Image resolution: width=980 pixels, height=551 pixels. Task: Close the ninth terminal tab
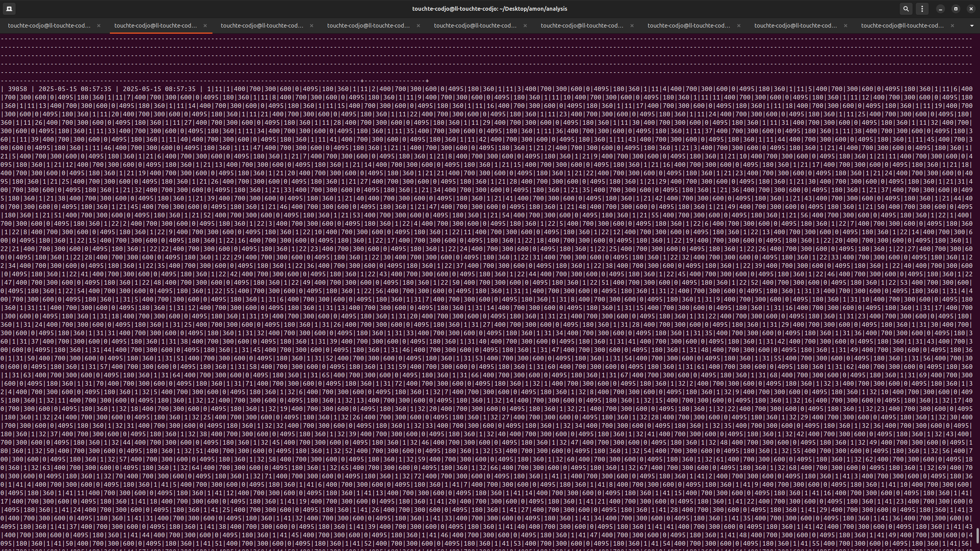(x=952, y=26)
